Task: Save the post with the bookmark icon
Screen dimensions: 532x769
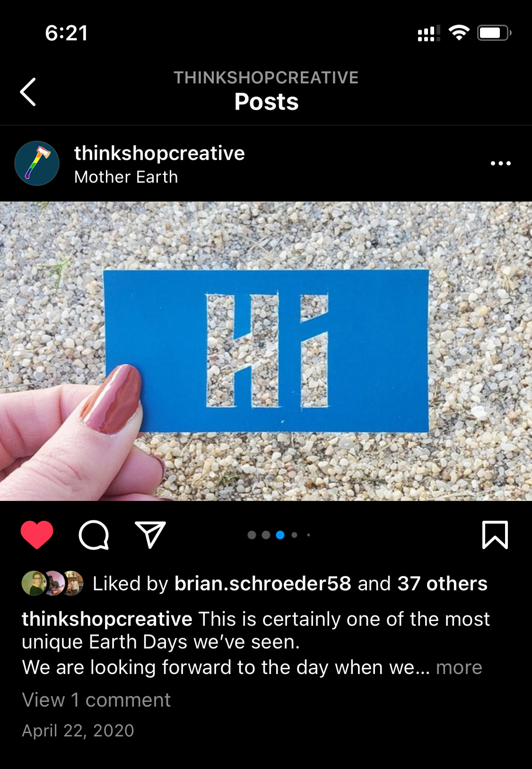Action: click(495, 535)
